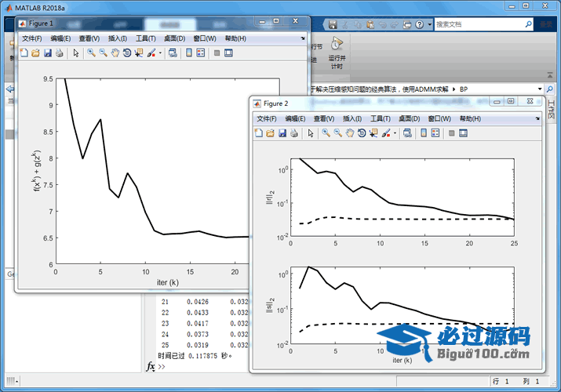Enable Zoom Out tool in Figure 1

[103, 53]
